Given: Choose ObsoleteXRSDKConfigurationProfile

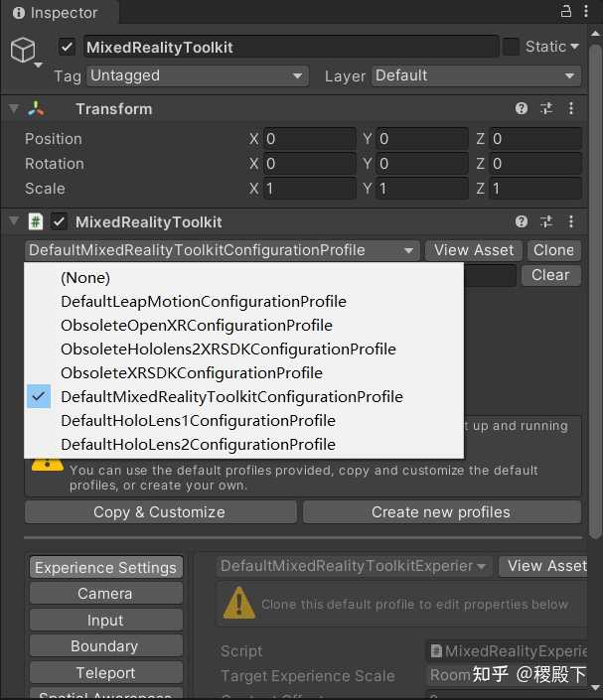Looking at the screenshot, I should click(x=243, y=372).
